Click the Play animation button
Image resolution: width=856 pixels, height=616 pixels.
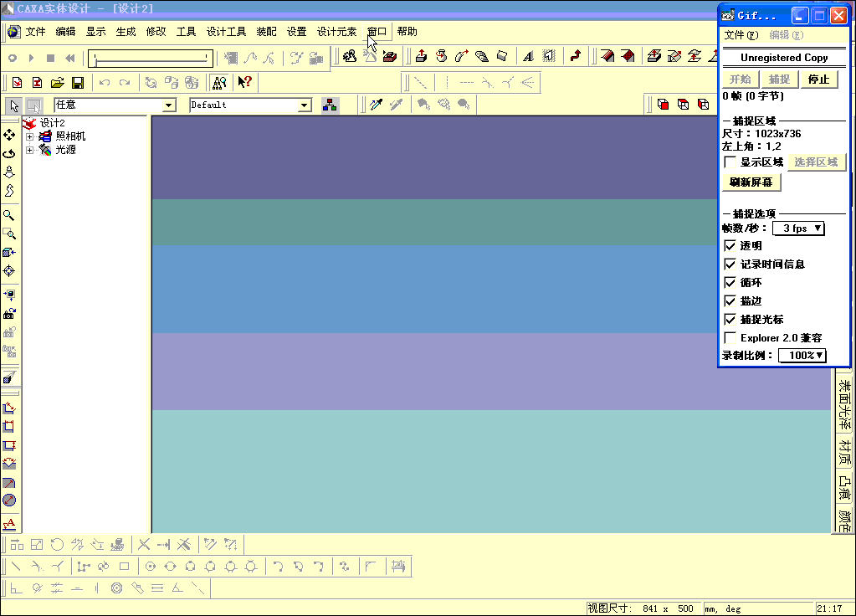point(31,58)
